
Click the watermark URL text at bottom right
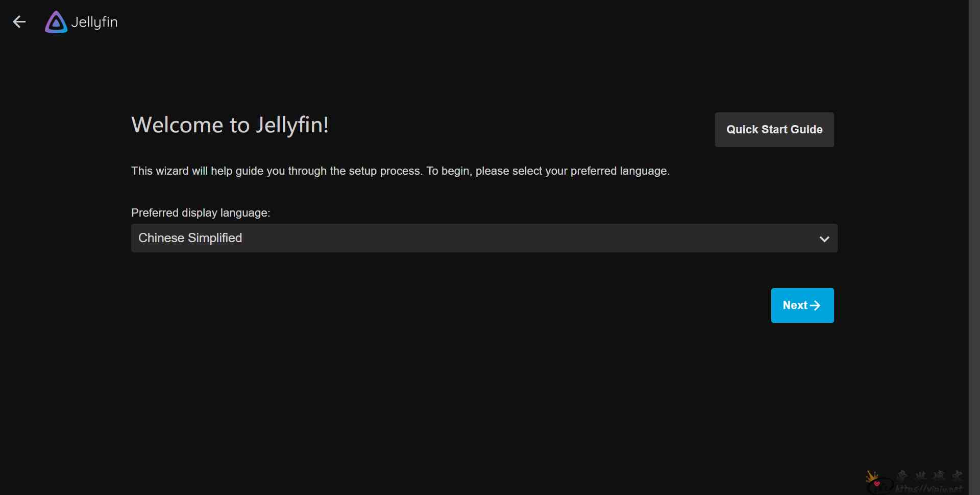point(929,489)
